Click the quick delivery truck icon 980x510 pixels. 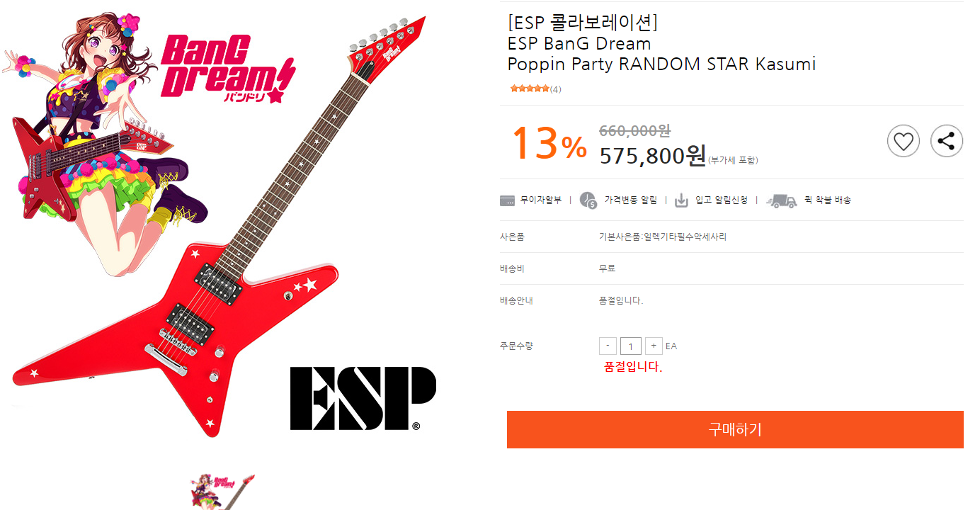click(x=782, y=201)
